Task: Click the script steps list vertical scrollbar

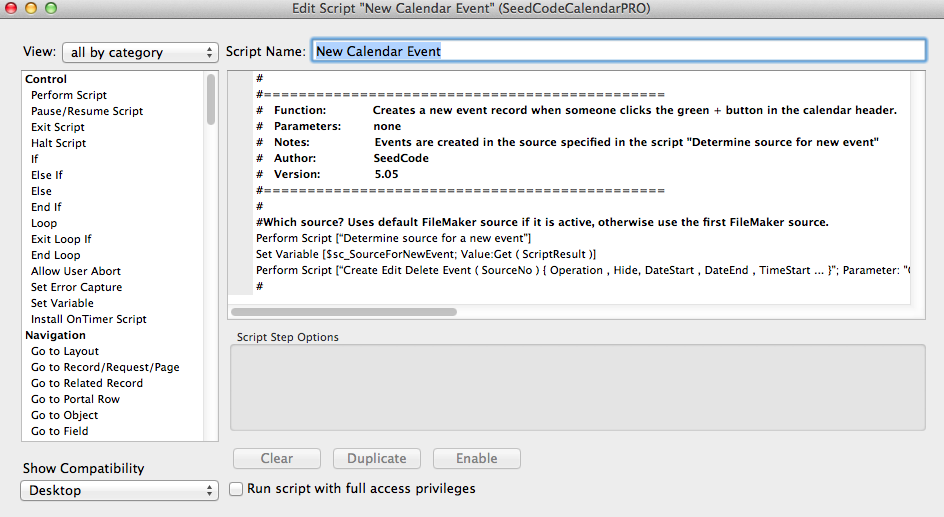Action: coord(211,100)
